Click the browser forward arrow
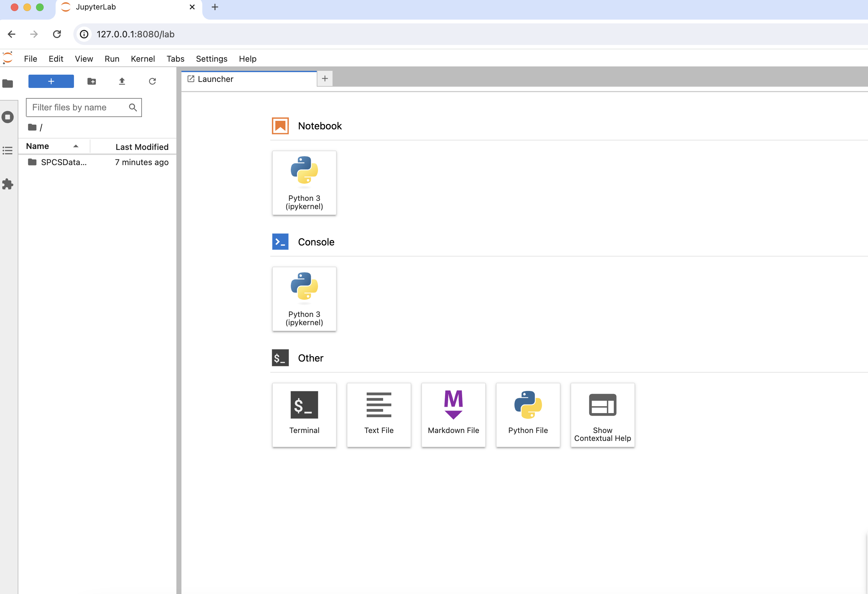868x594 pixels. 34,34
